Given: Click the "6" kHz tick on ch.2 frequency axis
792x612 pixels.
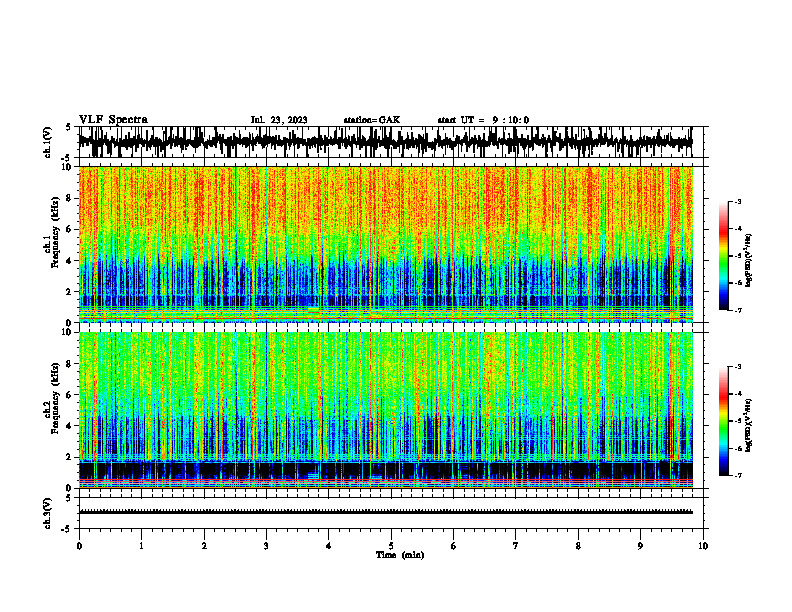Looking at the screenshot, I should coord(69,395).
